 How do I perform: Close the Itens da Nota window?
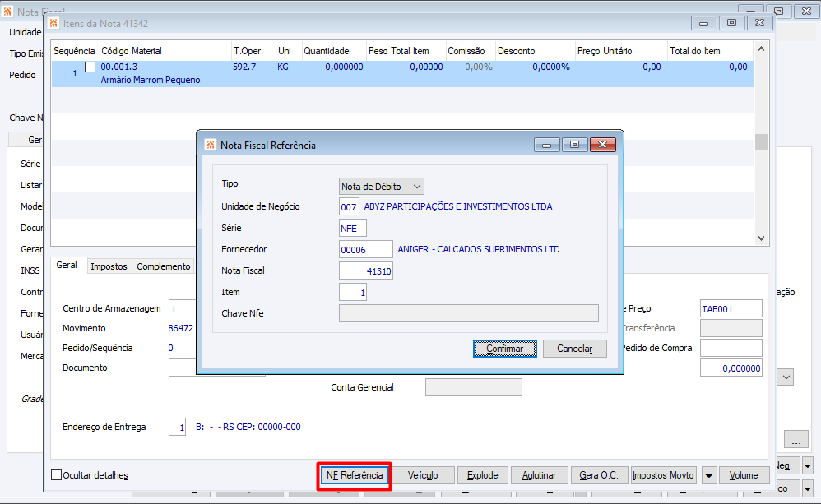(x=760, y=23)
